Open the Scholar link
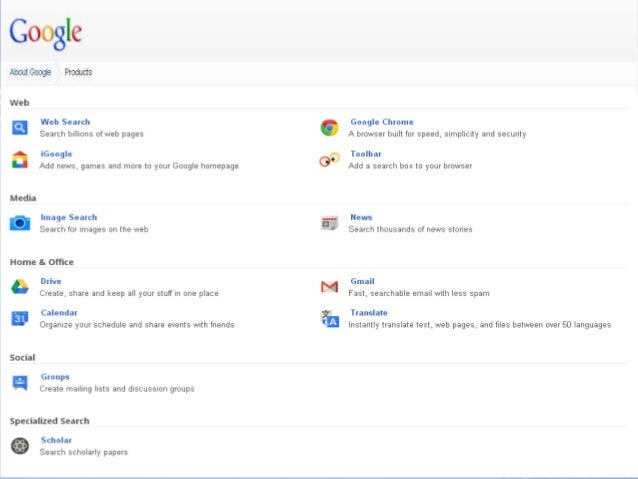This screenshot has width=638, height=479. [56, 440]
